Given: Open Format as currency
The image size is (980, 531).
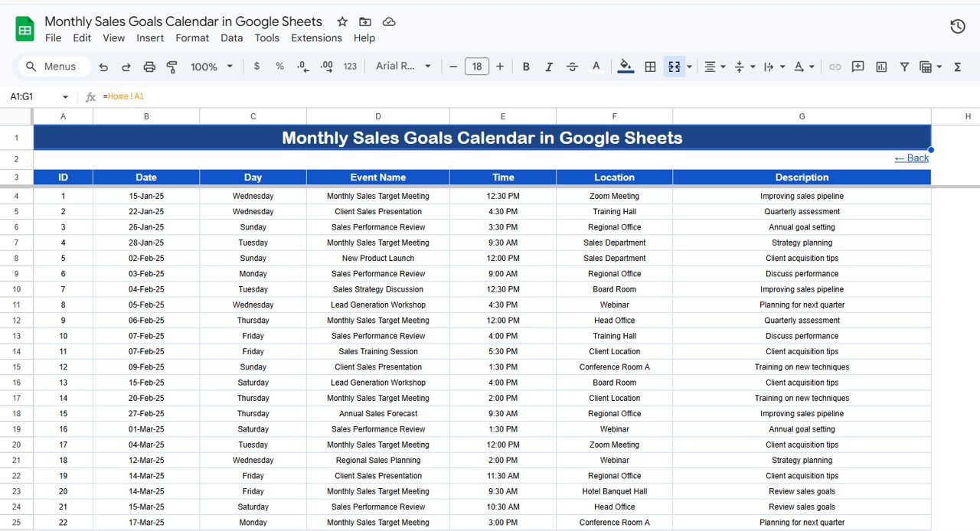Looking at the screenshot, I should coord(256,67).
